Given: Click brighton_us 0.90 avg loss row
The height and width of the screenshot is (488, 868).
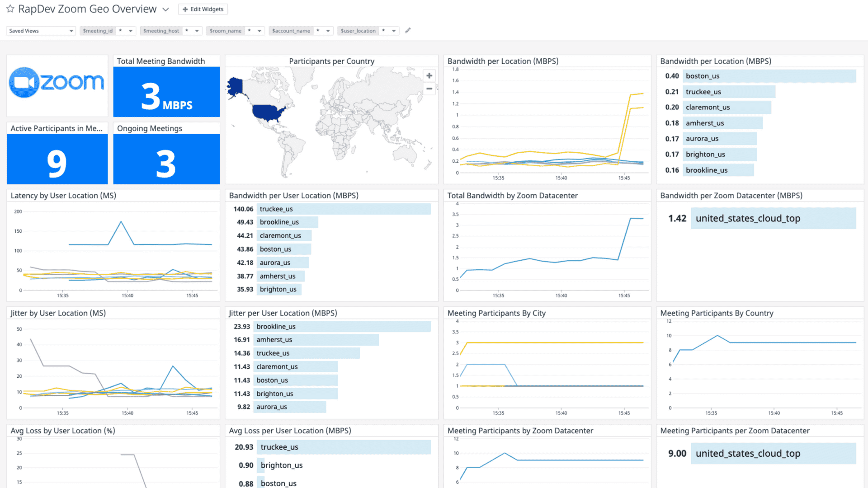Looking at the screenshot, I should 271,465.
